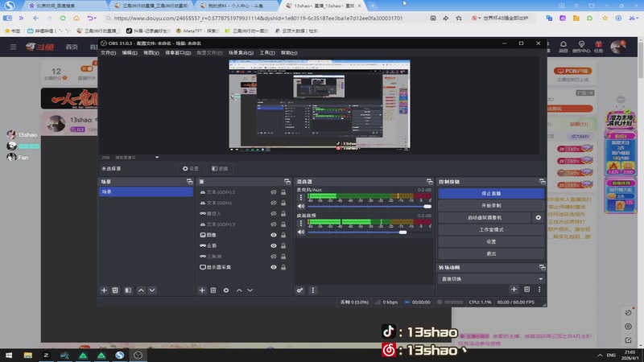Mute the 桌面音频 audio channel
The width and height of the screenshot is (644, 362).
(x=301, y=232)
